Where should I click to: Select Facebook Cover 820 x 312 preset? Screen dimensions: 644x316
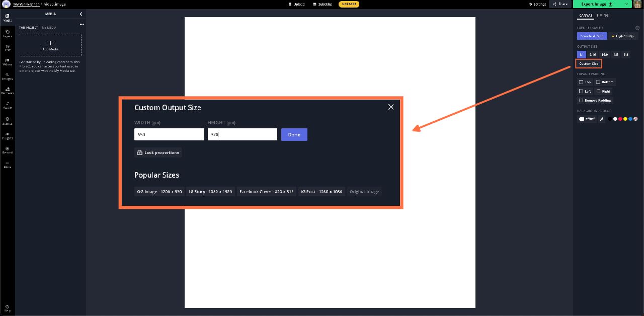(x=267, y=192)
